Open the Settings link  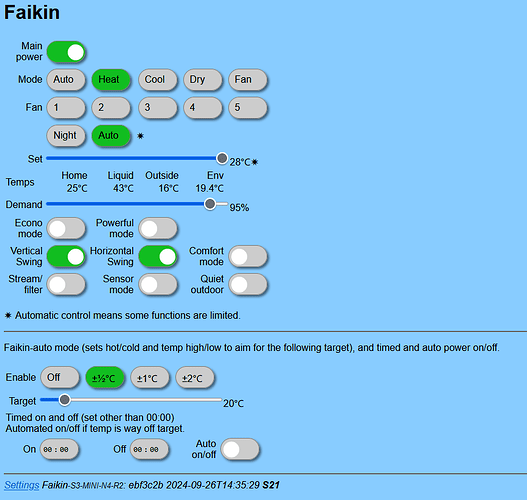(x=22, y=485)
